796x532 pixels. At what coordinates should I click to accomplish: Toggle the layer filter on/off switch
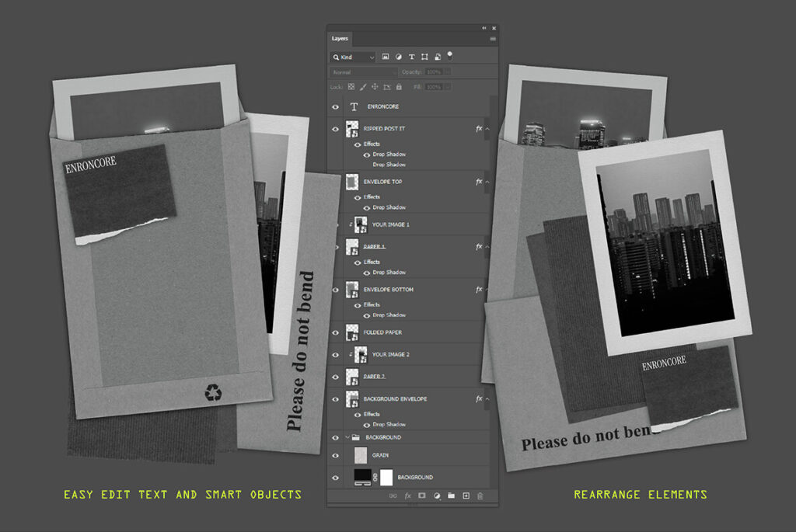pos(450,55)
